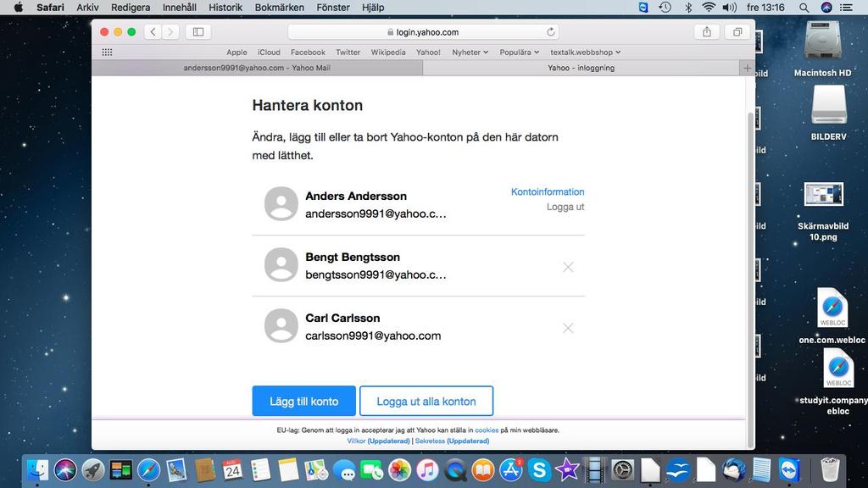
Task: Open the Safari Share button
Action: coord(707,32)
